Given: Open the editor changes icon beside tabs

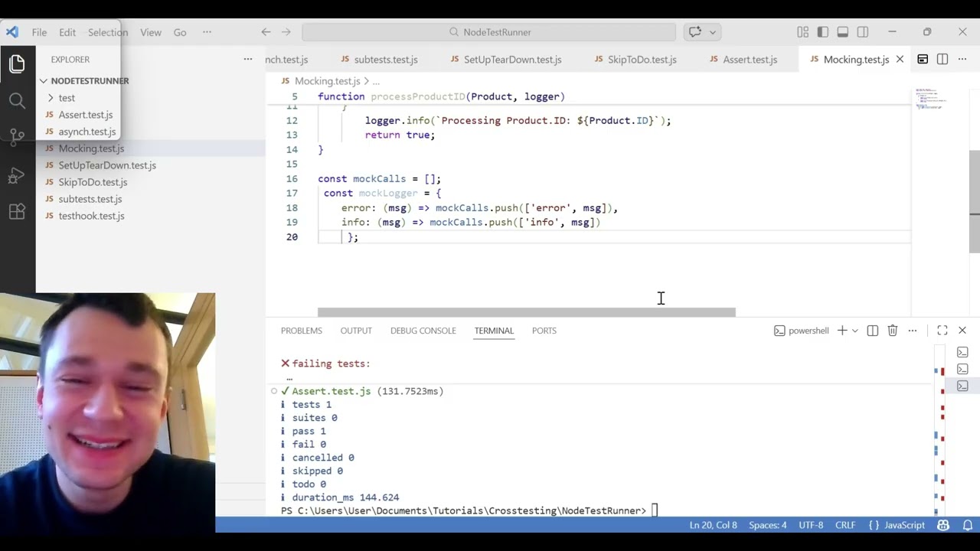Looking at the screenshot, I should (923, 59).
